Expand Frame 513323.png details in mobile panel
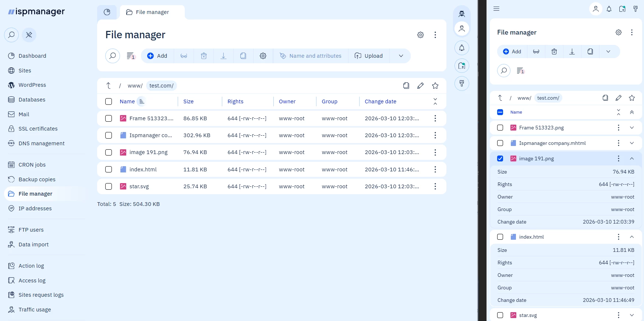This screenshot has height=321, width=644. 631,128
